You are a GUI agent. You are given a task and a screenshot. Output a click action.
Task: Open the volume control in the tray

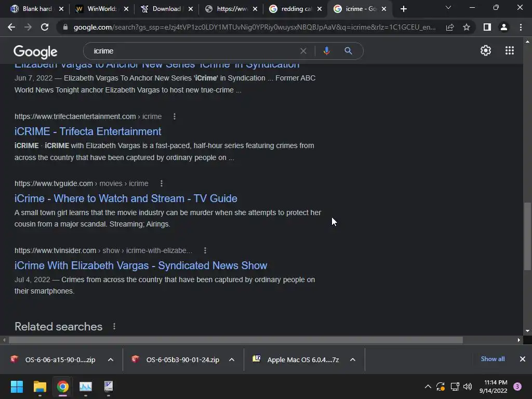pos(468,386)
